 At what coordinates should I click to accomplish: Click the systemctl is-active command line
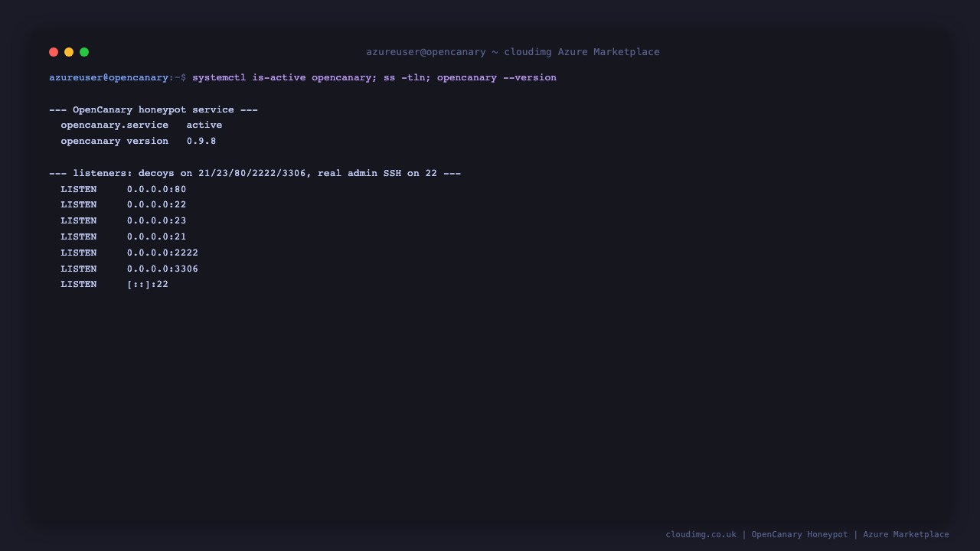[x=374, y=78]
